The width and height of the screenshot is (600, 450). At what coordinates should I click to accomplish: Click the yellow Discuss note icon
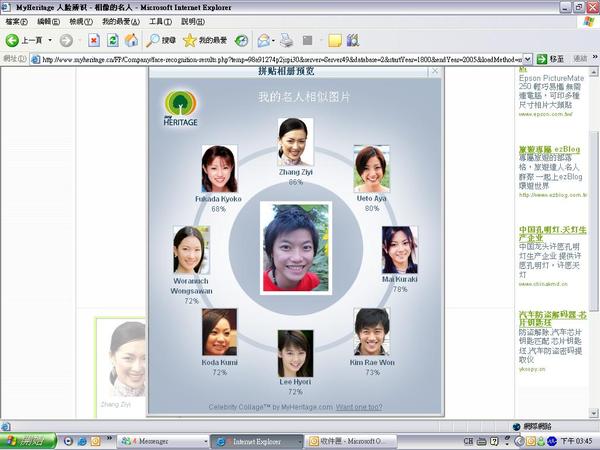[x=334, y=40]
